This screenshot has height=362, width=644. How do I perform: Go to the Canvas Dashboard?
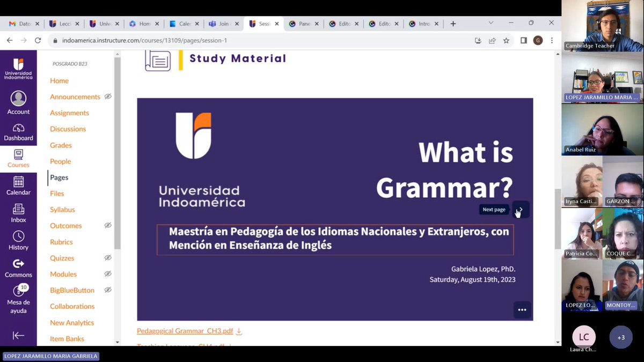[18, 132]
